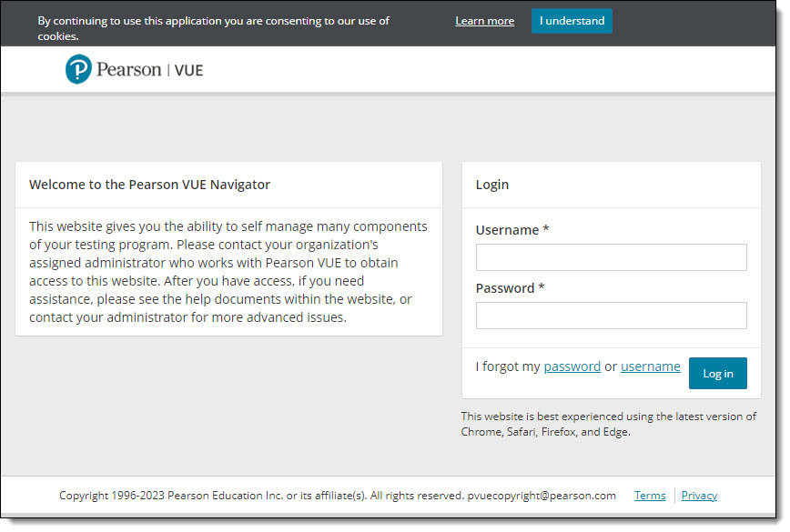This screenshot has width=790, height=532.
Task: Focus the Password input field
Action: 611,316
